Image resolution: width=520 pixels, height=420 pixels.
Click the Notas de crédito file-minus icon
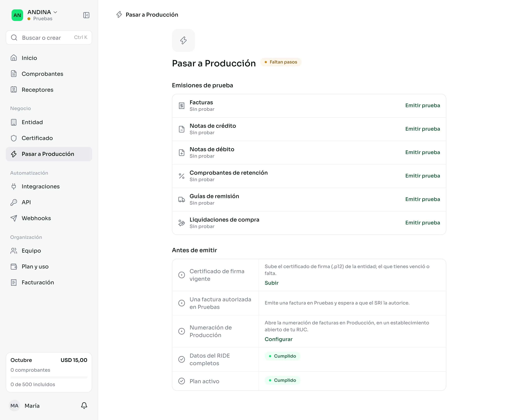(182, 129)
